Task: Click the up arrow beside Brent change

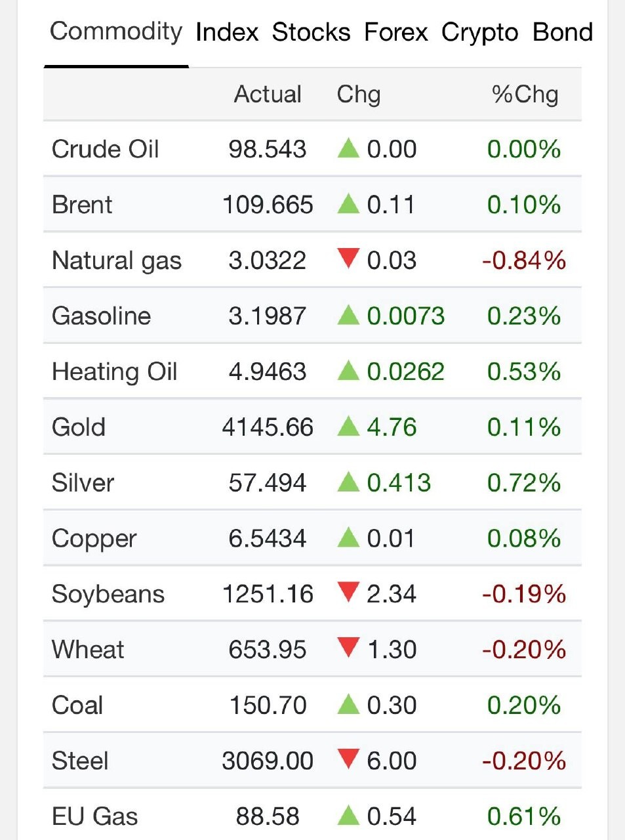Action: coord(348,204)
